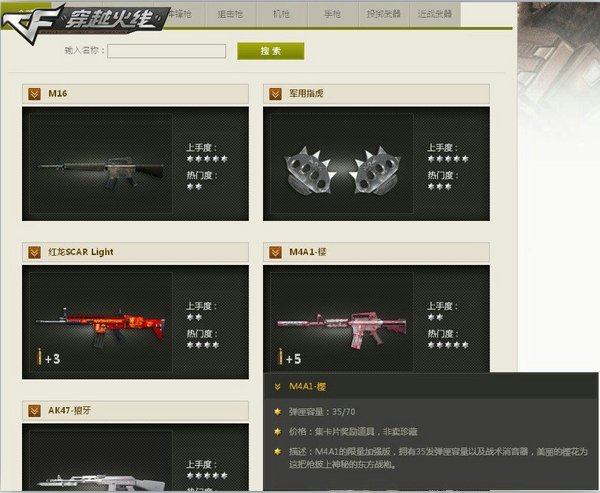Select the 手枪 category tab
600x493 pixels.
tap(333, 14)
